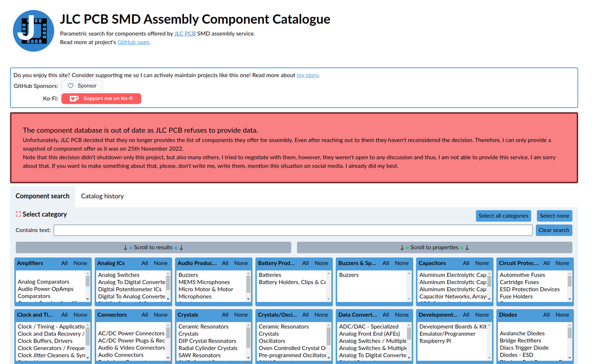Click the Amplifiers list scrollbar

click(88, 286)
